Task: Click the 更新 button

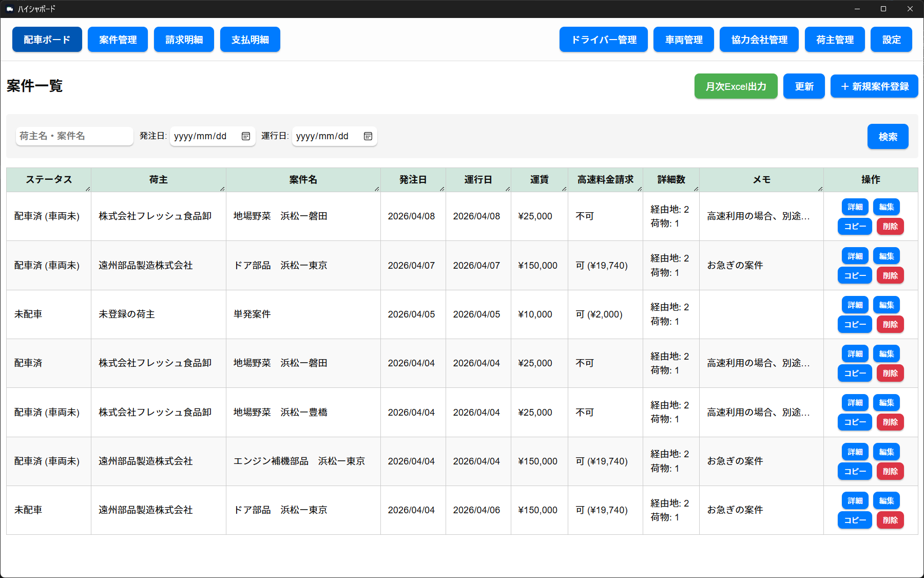Action: tap(804, 86)
